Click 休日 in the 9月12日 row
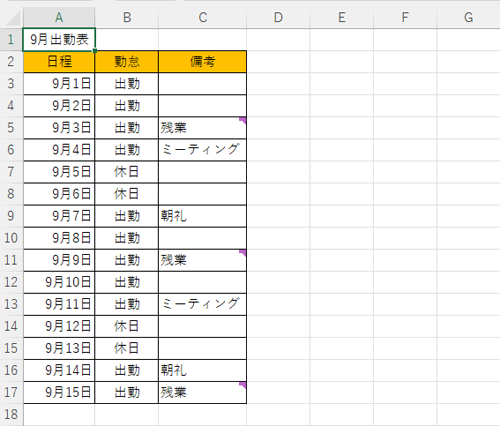Screen dimensions: 500x426 pos(127,326)
